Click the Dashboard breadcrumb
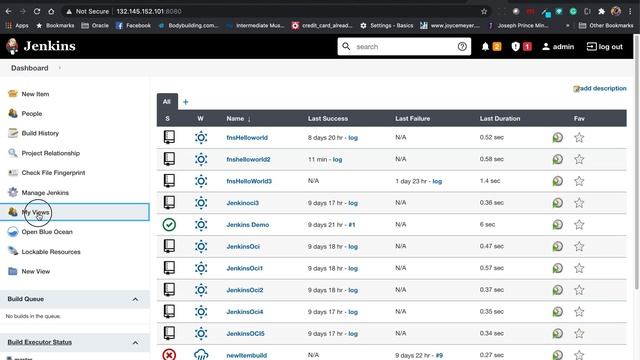640x360 pixels. tap(29, 68)
